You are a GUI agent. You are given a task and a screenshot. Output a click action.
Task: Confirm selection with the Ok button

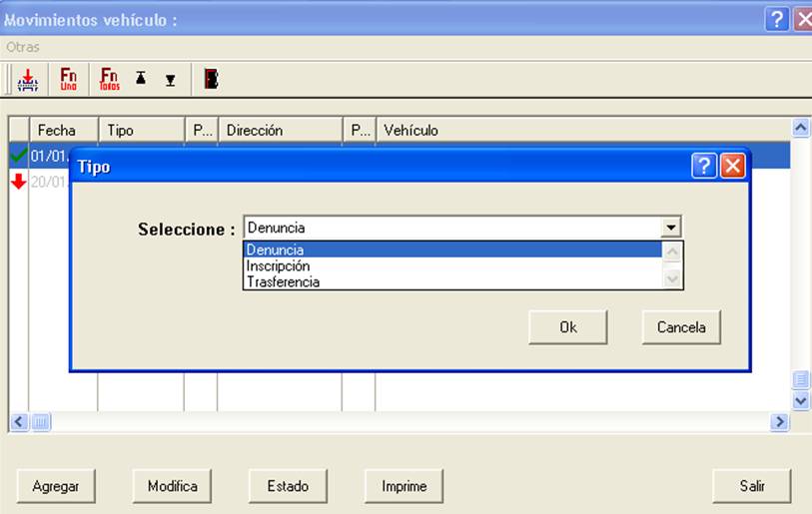568,327
